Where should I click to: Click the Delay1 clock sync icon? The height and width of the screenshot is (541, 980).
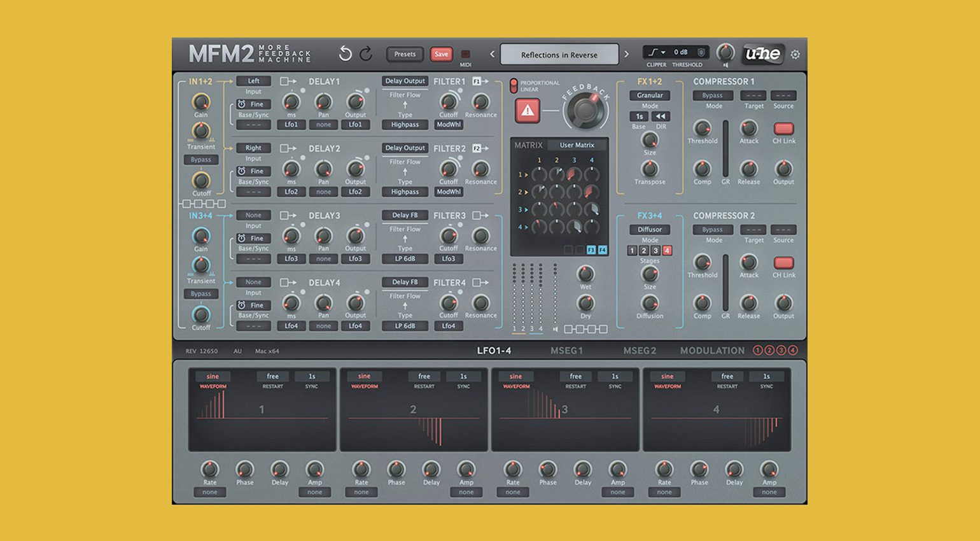242,104
